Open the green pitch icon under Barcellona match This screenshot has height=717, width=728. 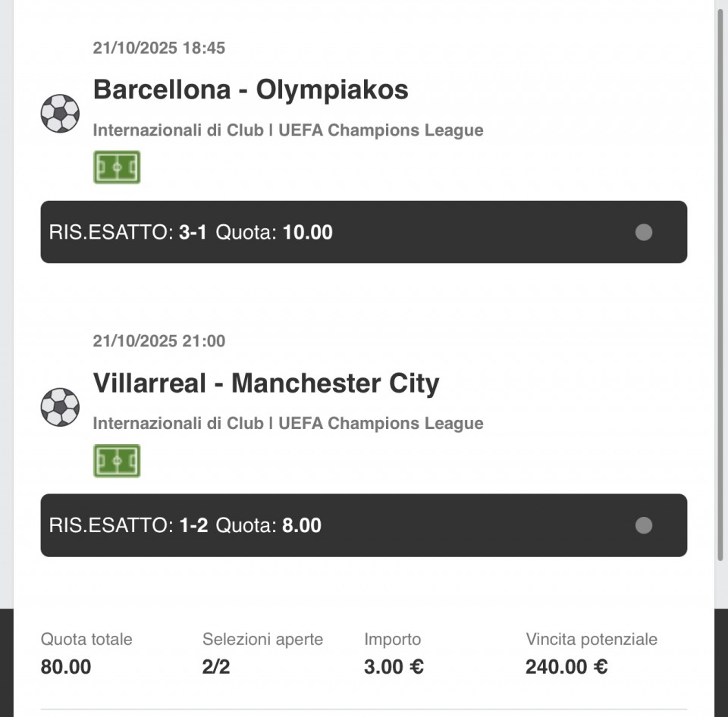[117, 168]
